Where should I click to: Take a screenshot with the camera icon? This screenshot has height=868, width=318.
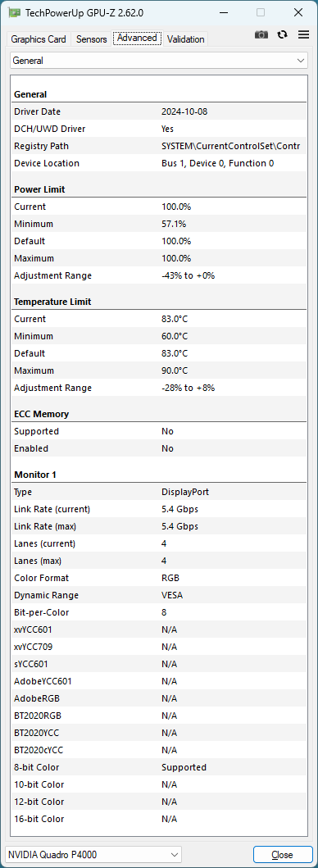pos(261,34)
